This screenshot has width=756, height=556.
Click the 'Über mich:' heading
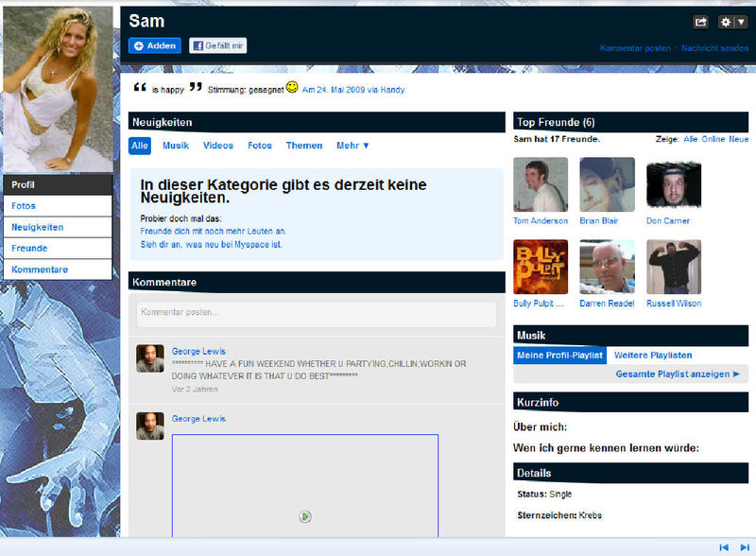pyautogui.click(x=540, y=427)
